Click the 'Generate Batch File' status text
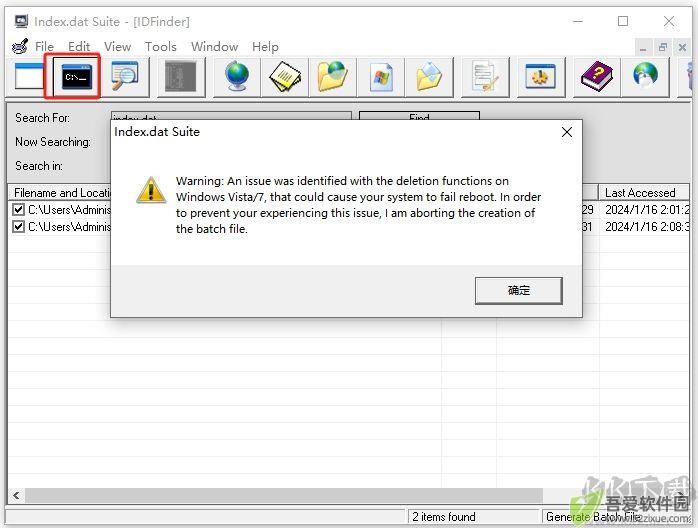 pyautogui.click(x=593, y=516)
